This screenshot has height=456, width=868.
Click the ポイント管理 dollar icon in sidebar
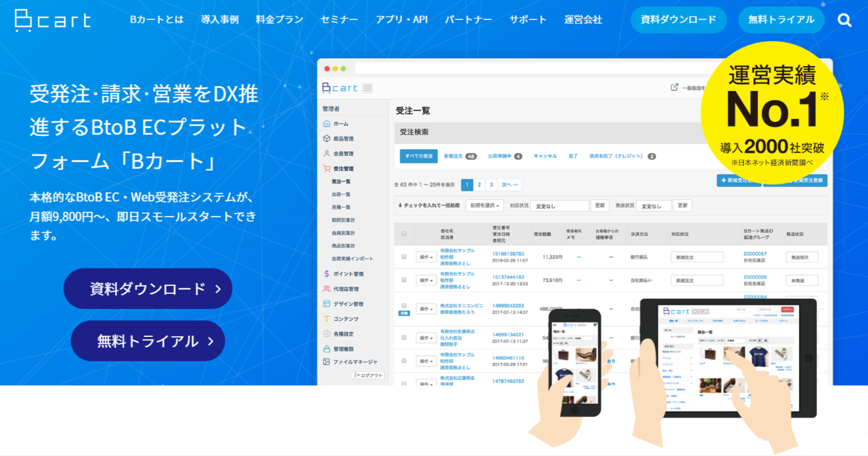[327, 274]
